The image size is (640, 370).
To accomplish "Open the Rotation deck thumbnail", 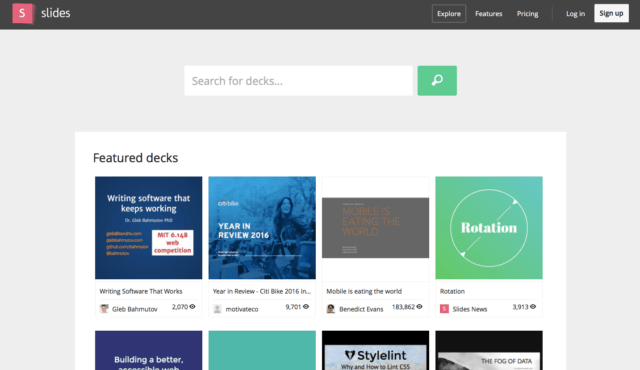I will [x=489, y=228].
